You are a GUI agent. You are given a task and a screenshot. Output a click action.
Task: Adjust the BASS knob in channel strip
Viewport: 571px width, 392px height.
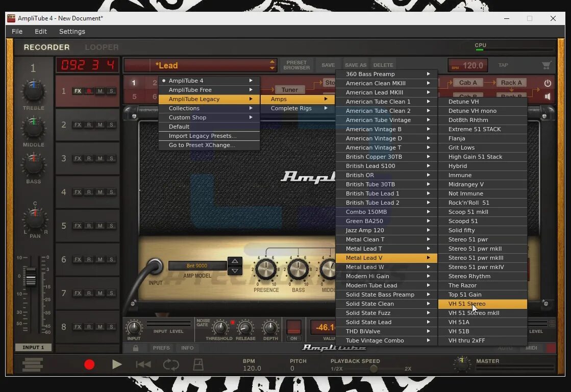coord(33,164)
